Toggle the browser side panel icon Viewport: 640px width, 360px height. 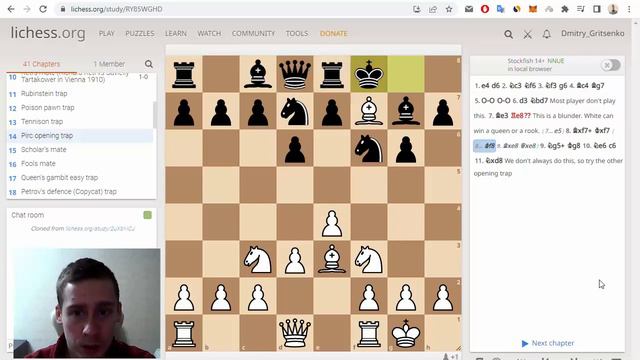coord(597,9)
